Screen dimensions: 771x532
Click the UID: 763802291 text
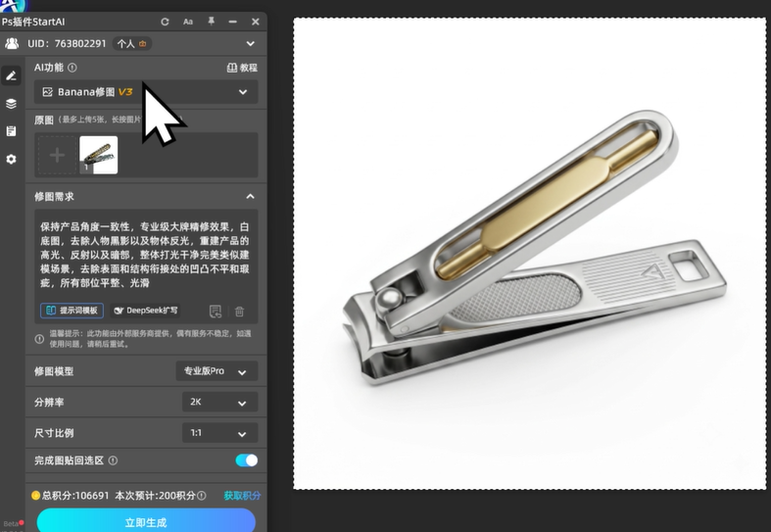pos(67,43)
